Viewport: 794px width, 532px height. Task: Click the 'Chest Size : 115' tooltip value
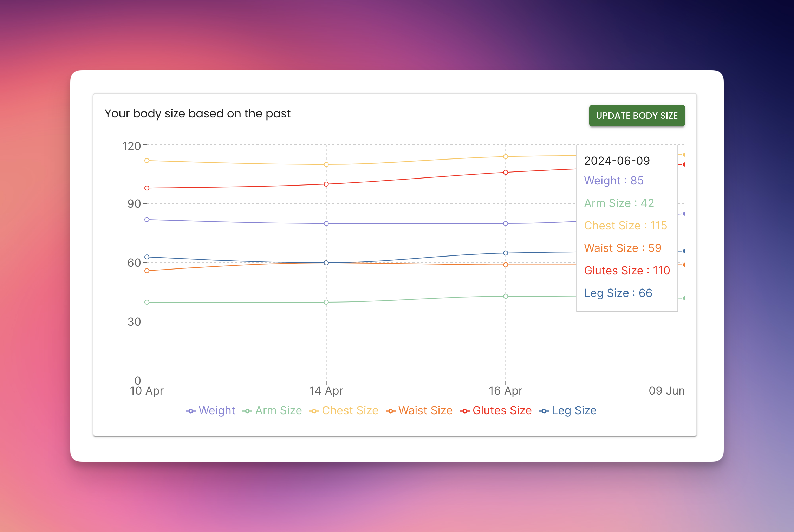(625, 226)
